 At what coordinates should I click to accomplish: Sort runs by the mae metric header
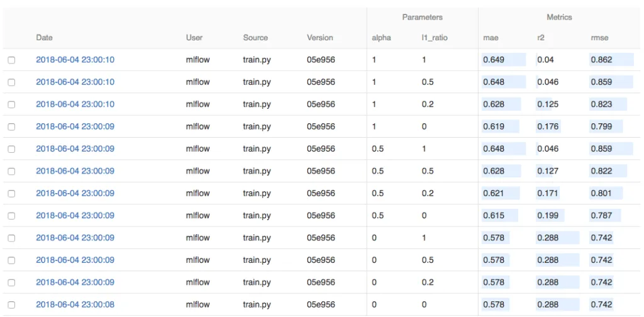[490, 38]
